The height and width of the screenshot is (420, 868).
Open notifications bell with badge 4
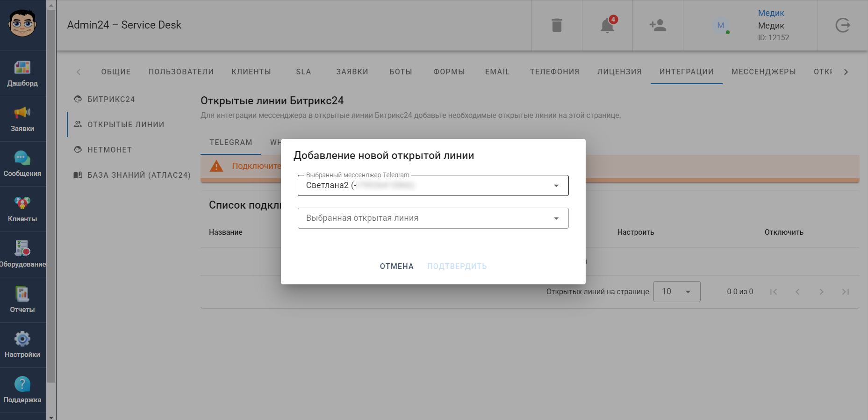click(x=607, y=25)
